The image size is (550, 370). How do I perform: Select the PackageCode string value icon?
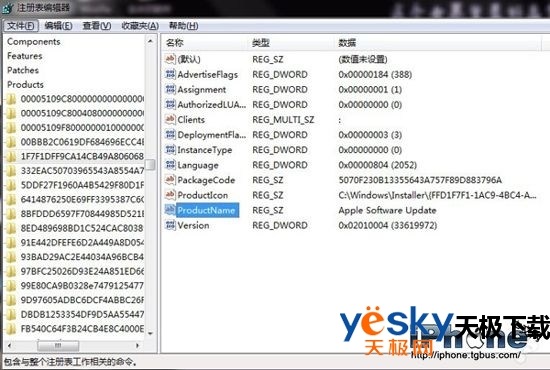(x=170, y=180)
